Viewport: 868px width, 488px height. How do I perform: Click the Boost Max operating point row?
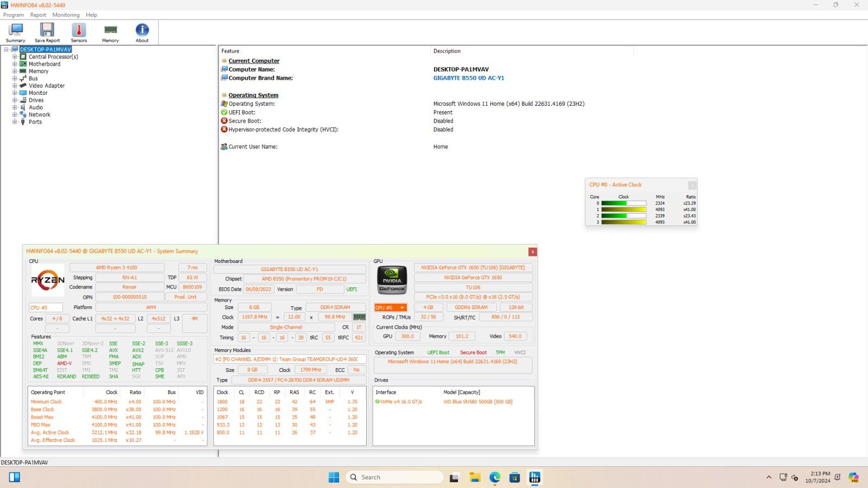tap(117, 418)
